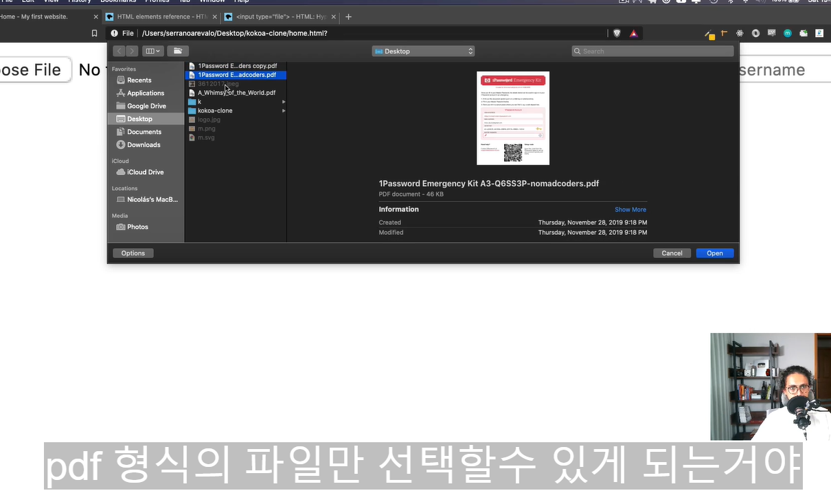This screenshot has height=504, width=831.
Task: Switch to input type="file" tab
Action: pyautogui.click(x=280, y=16)
